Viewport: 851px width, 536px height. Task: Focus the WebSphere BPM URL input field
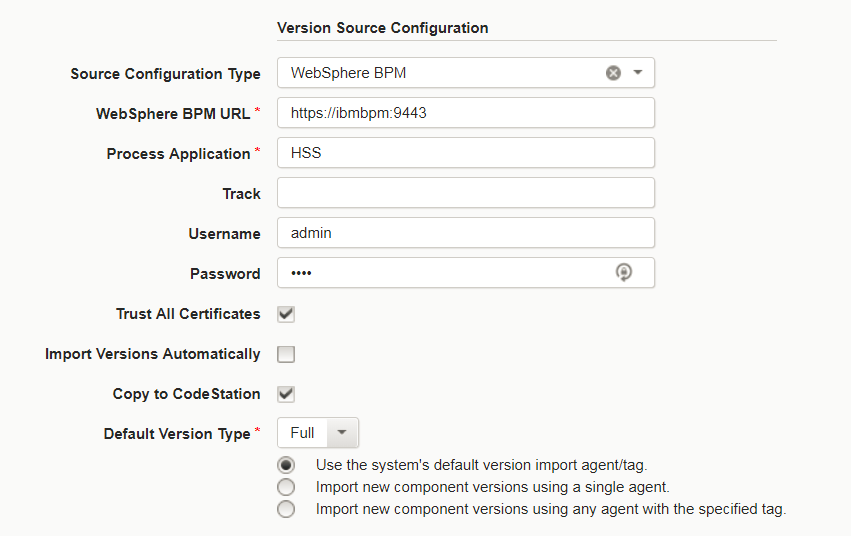click(x=465, y=113)
